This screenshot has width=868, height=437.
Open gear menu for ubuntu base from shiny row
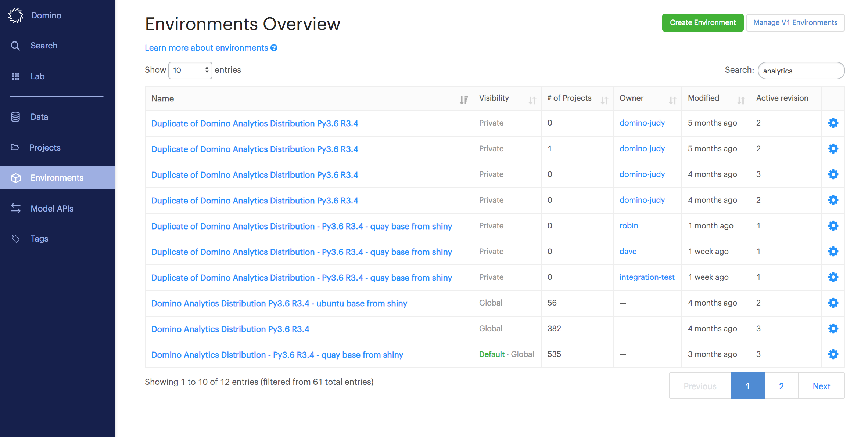click(833, 303)
